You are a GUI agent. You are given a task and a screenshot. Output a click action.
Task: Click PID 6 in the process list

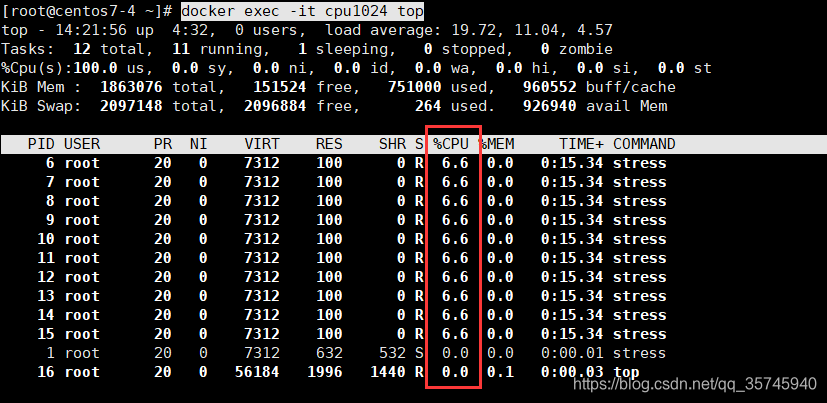click(x=50, y=163)
